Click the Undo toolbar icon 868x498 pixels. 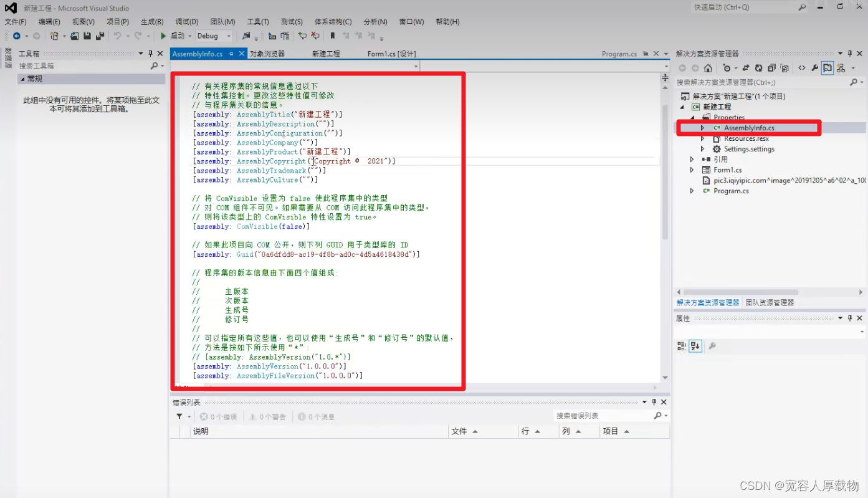coord(117,36)
